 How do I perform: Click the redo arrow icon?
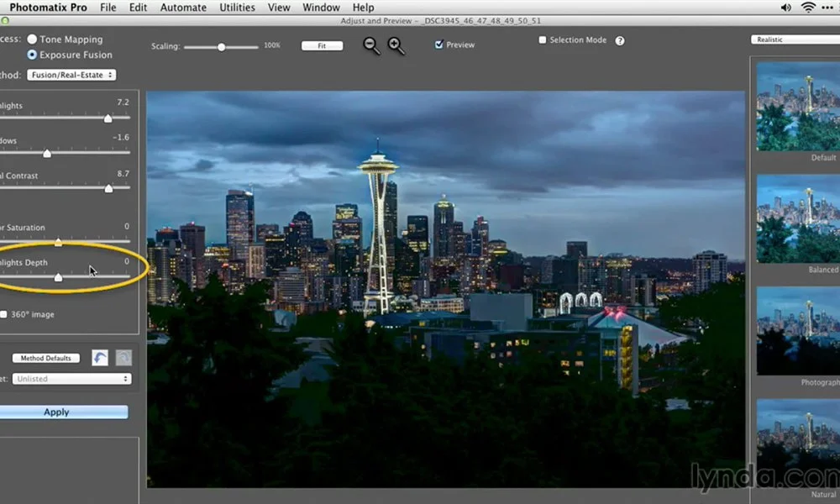point(123,357)
